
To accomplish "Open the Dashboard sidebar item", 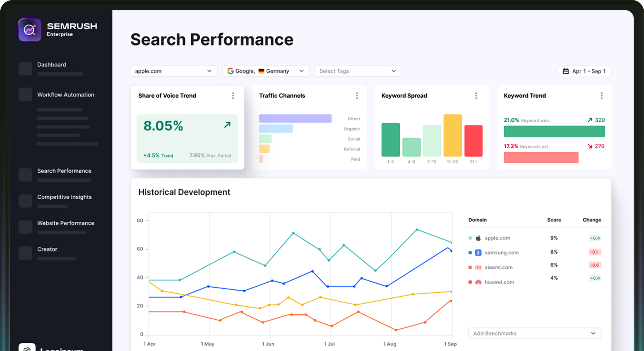I will (52, 64).
